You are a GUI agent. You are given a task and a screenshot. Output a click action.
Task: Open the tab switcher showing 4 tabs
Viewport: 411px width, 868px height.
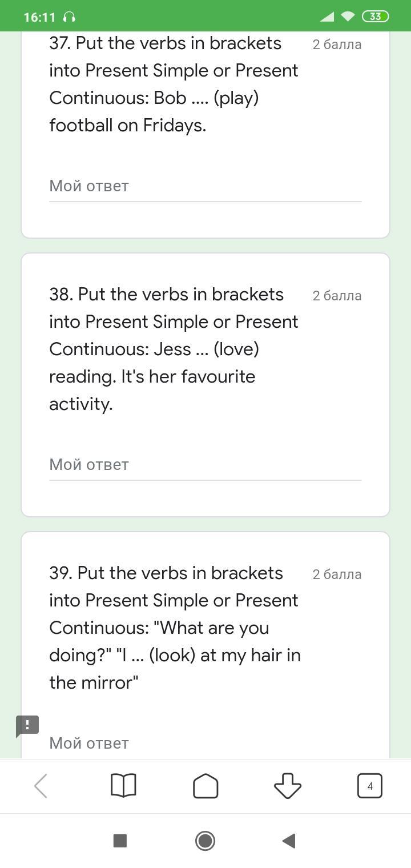(x=369, y=786)
